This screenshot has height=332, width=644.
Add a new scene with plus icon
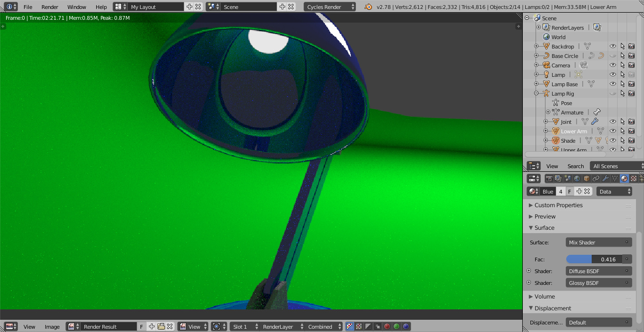(x=282, y=7)
